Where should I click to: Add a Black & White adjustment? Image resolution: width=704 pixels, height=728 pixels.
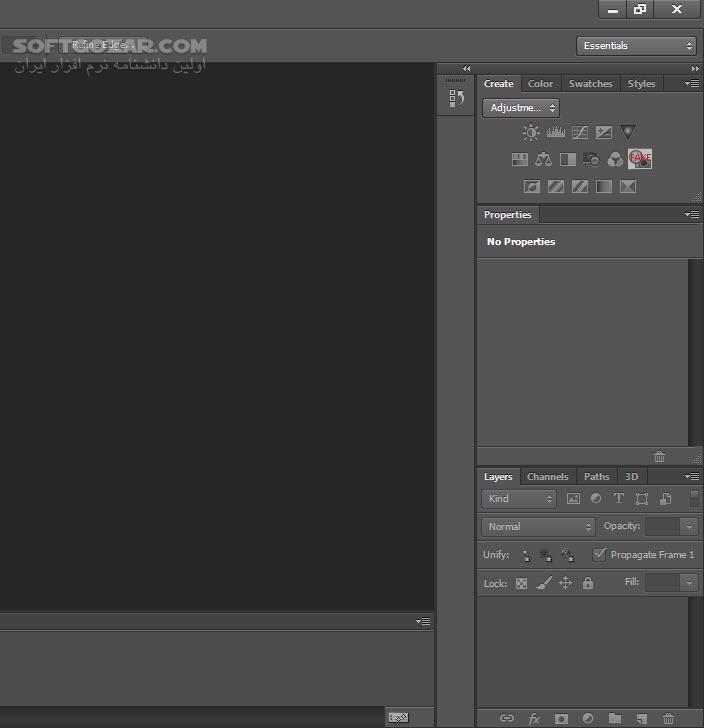coord(567,160)
